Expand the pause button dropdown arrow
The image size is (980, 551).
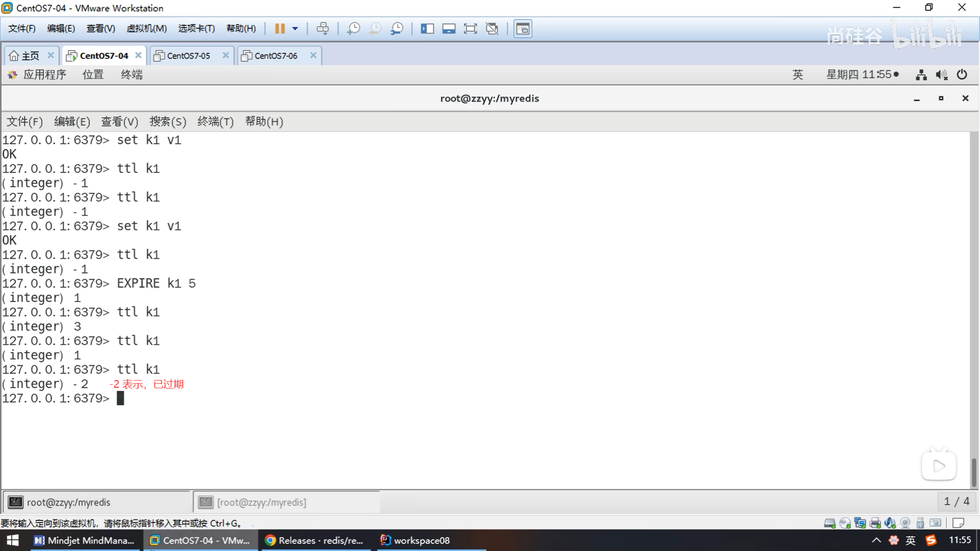[x=295, y=29]
